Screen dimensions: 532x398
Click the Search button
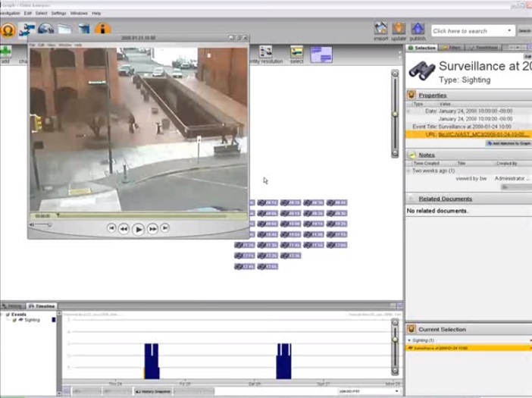(x=524, y=30)
